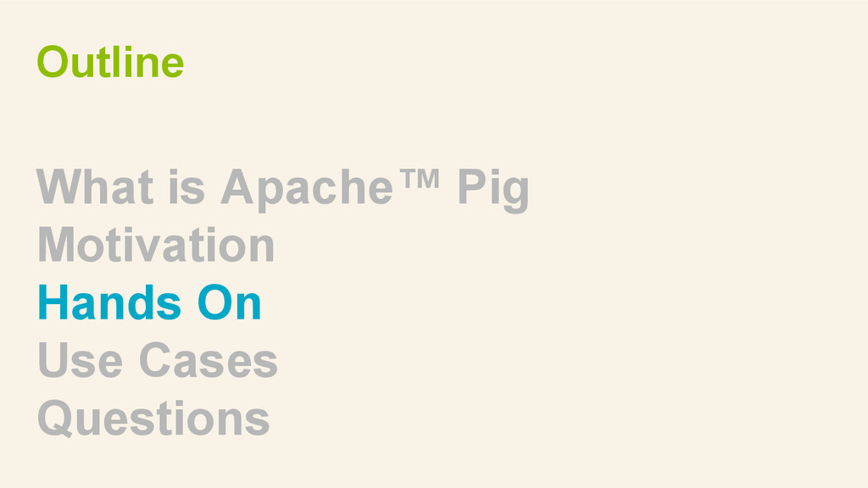
Task: Click the letter g ending Pig
Action: pyautogui.click(x=515, y=195)
